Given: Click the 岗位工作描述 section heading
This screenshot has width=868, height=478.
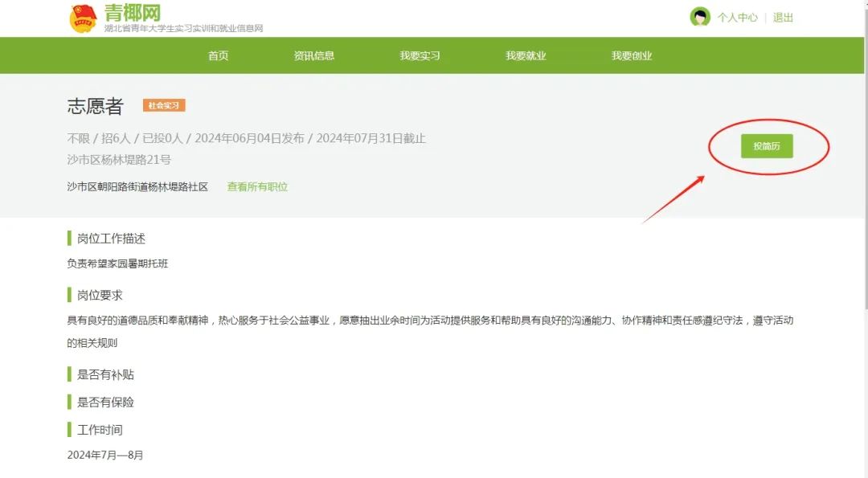Looking at the screenshot, I should [111, 239].
